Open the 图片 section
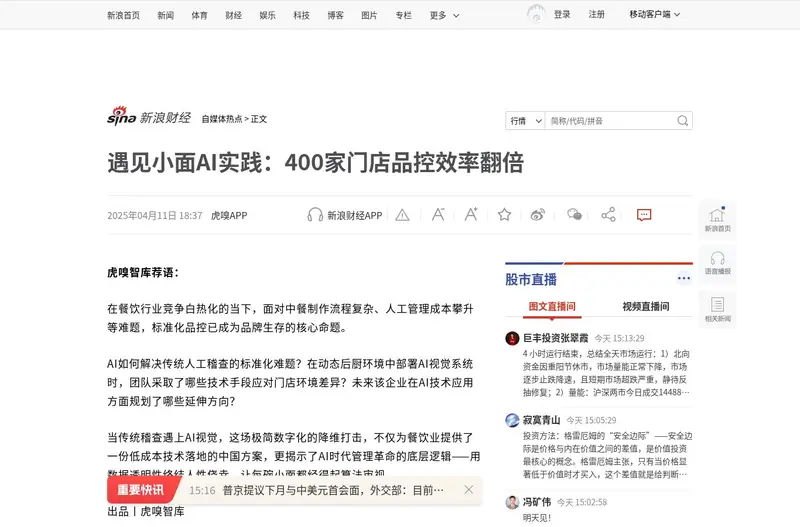 click(x=369, y=15)
